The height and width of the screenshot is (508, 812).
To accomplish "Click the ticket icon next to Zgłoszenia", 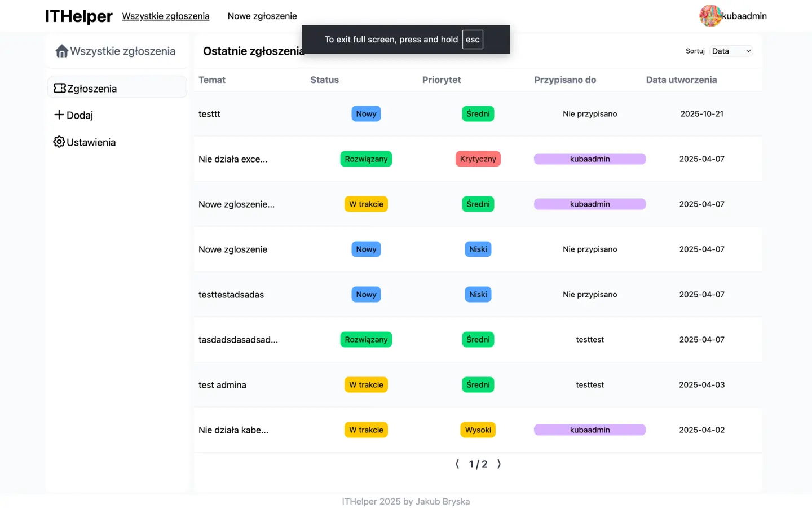I will pyautogui.click(x=59, y=89).
